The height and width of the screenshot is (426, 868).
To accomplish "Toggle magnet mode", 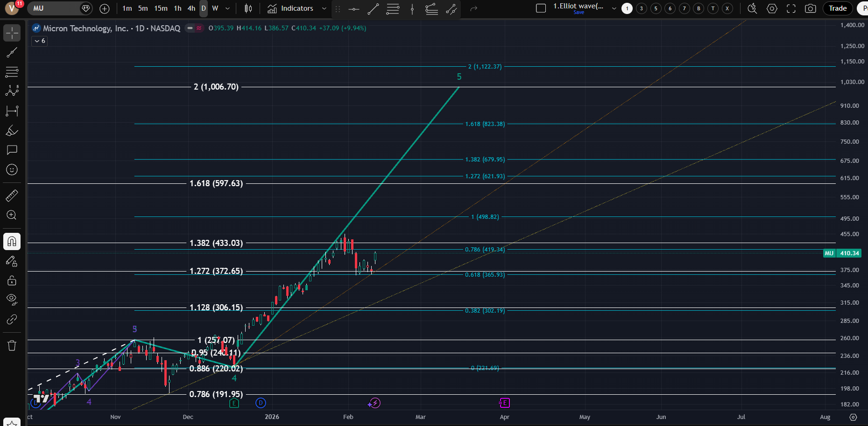I will (x=12, y=241).
